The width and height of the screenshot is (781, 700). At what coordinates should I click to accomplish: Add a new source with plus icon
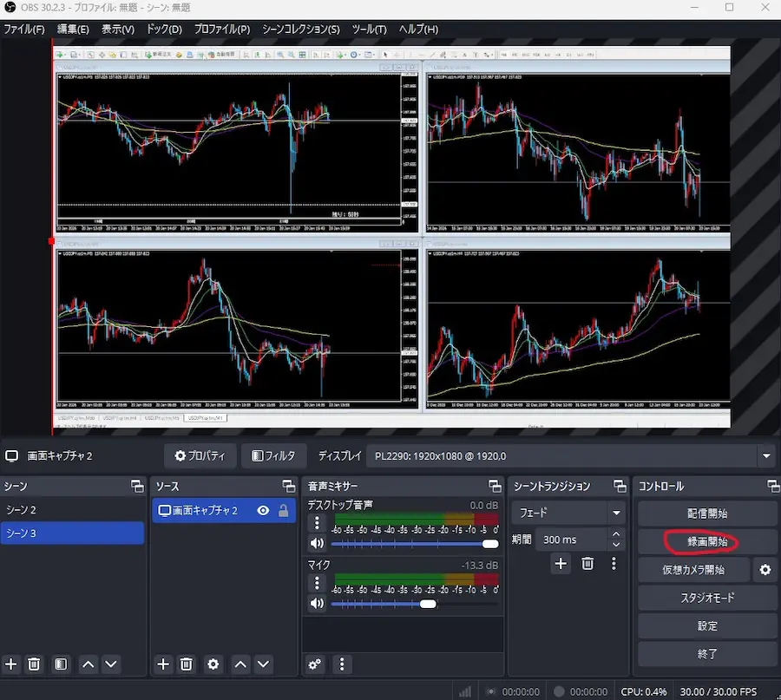(163, 664)
